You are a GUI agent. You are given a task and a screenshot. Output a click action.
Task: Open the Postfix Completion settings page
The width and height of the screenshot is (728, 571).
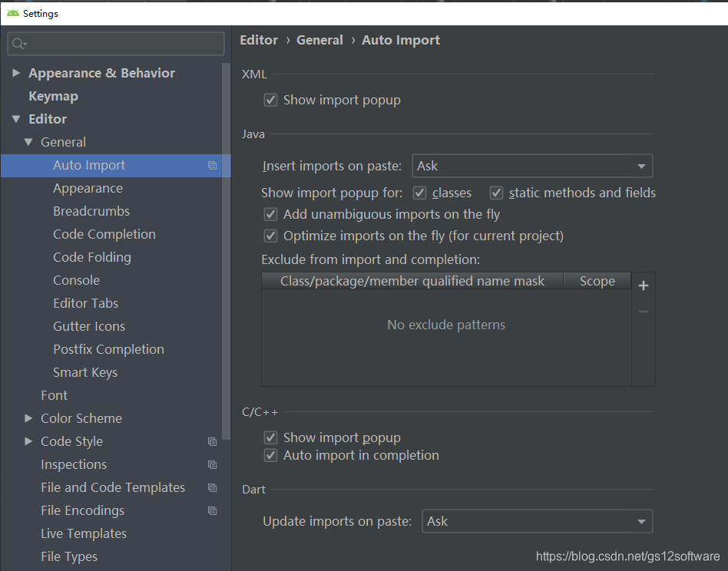click(x=108, y=349)
